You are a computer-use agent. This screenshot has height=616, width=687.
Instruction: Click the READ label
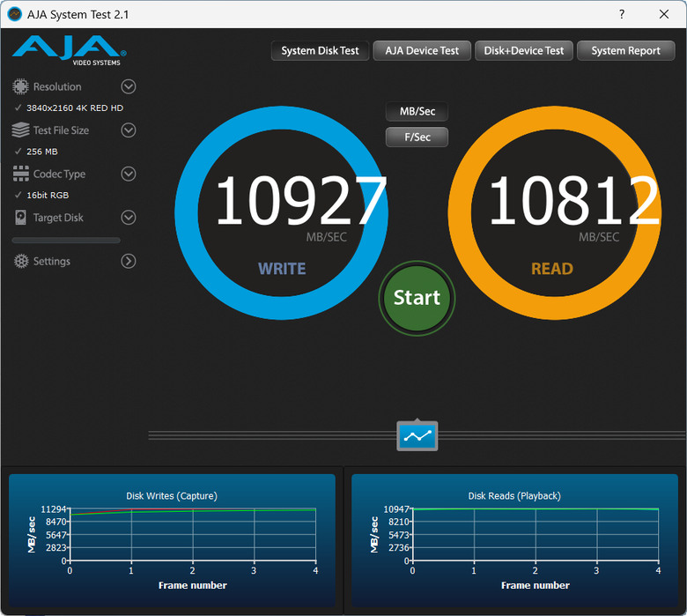tap(552, 269)
